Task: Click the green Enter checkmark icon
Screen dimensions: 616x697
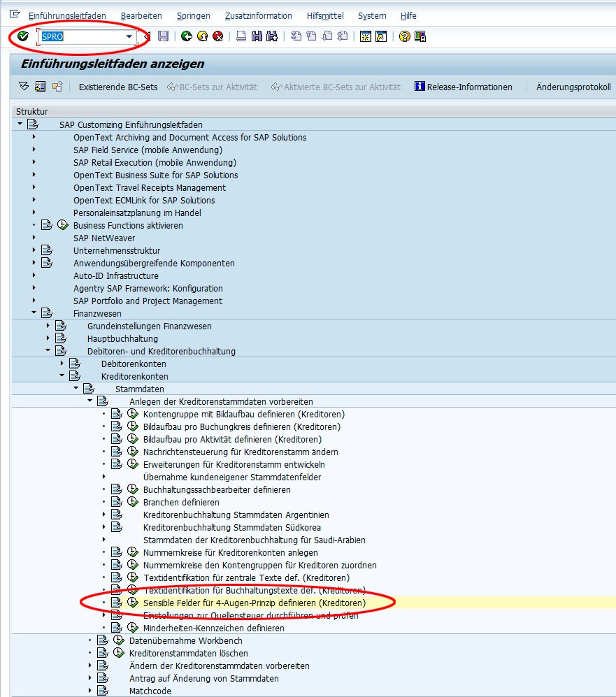Action: point(22,36)
